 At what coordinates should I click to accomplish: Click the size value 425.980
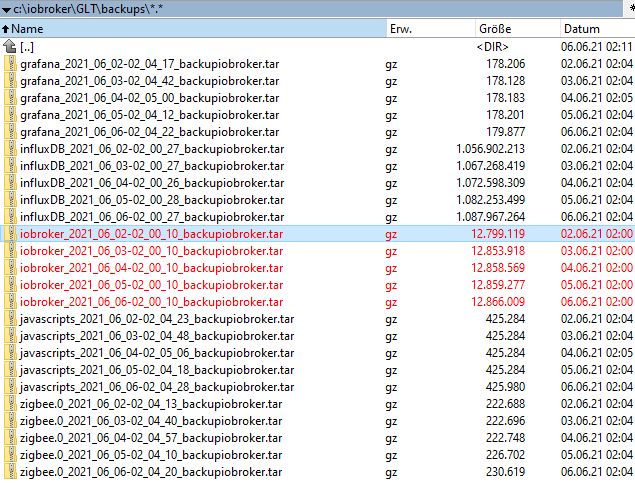tap(505, 387)
